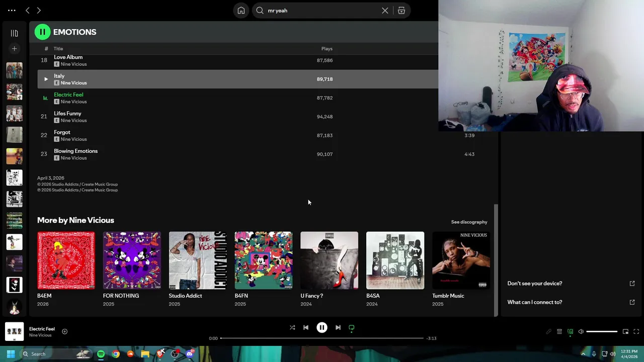Image resolution: width=644 pixels, height=362 pixels.
Task: Go back with the left arrow
Action: click(28, 11)
